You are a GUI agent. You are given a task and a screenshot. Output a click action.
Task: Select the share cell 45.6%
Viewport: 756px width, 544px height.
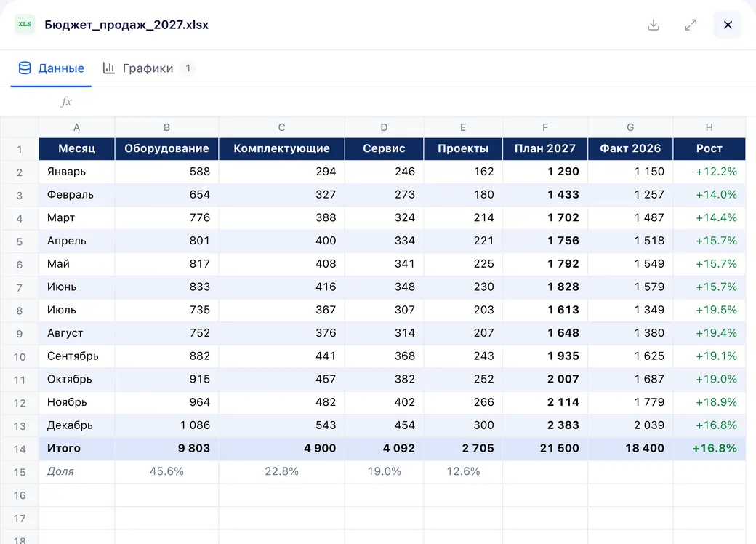pos(166,472)
